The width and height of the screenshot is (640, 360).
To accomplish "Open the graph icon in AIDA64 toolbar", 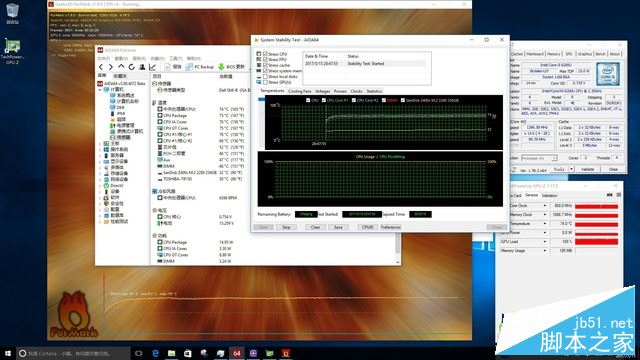I will pos(153,67).
